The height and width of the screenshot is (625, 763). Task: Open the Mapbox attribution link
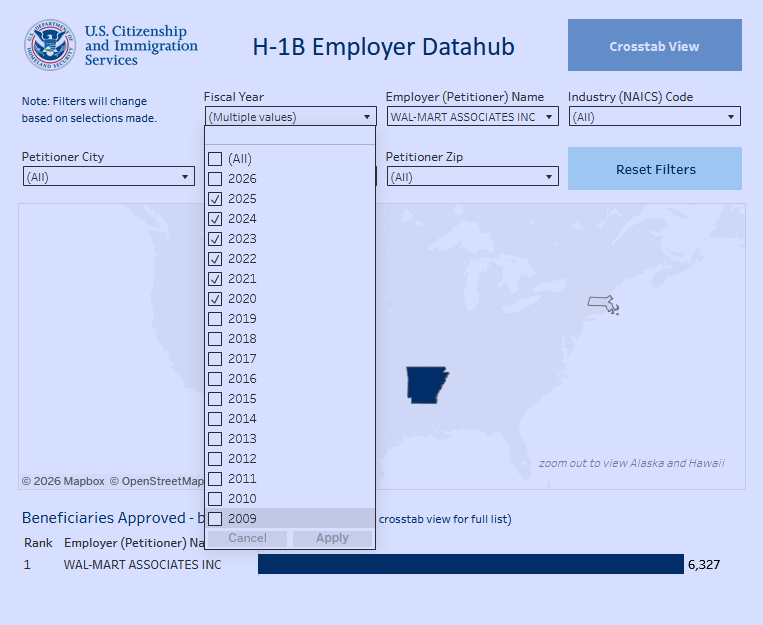pyautogui.click(x=63, y=481)
